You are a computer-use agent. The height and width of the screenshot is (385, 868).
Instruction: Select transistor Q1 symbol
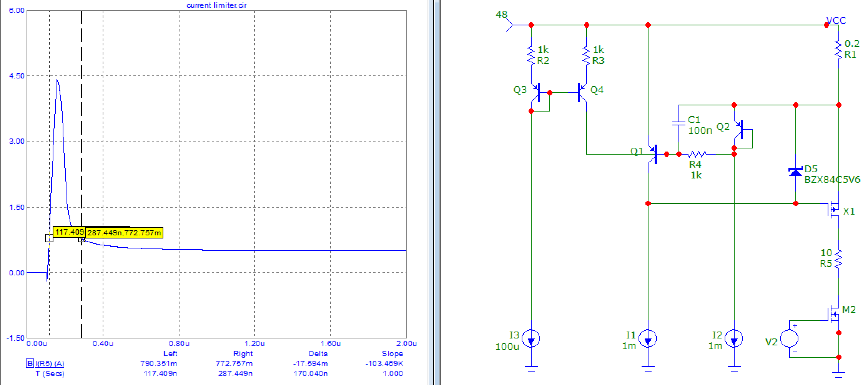coord(653,154)
